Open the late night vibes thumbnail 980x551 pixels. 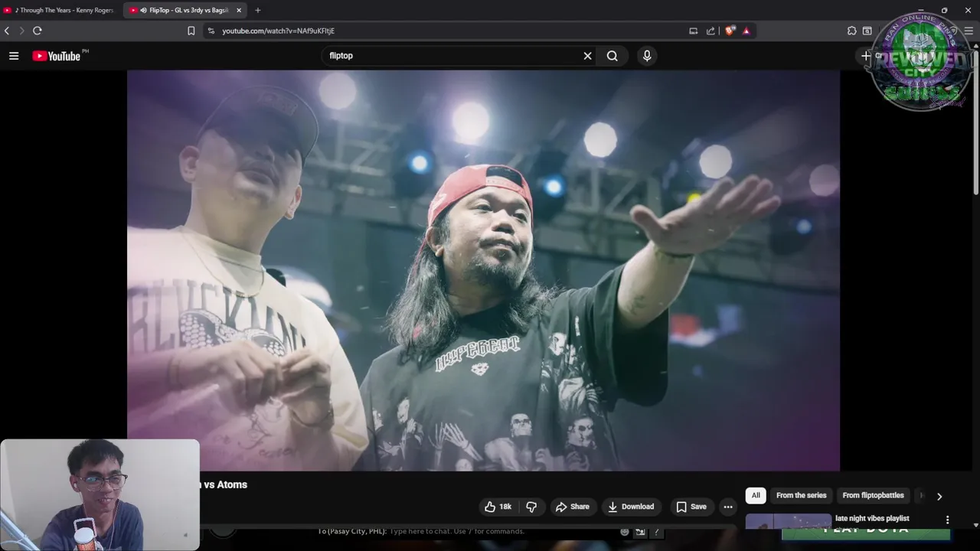(789, 521)
